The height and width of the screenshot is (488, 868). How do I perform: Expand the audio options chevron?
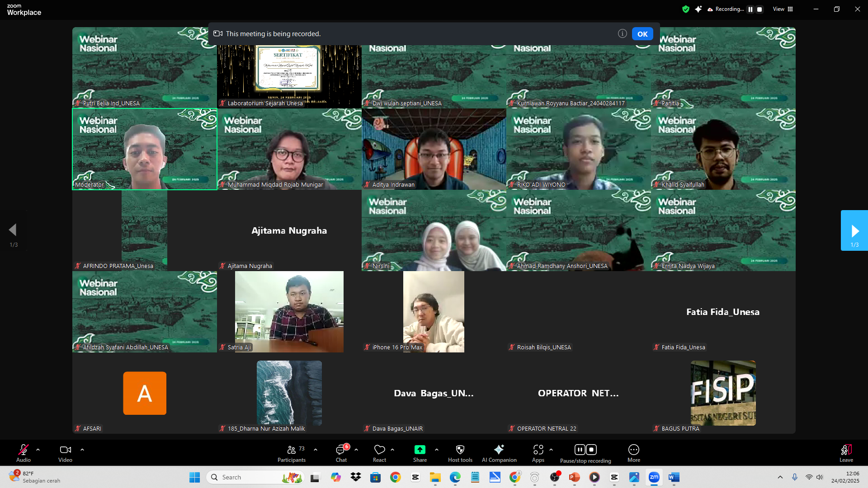tap(38, 450)
